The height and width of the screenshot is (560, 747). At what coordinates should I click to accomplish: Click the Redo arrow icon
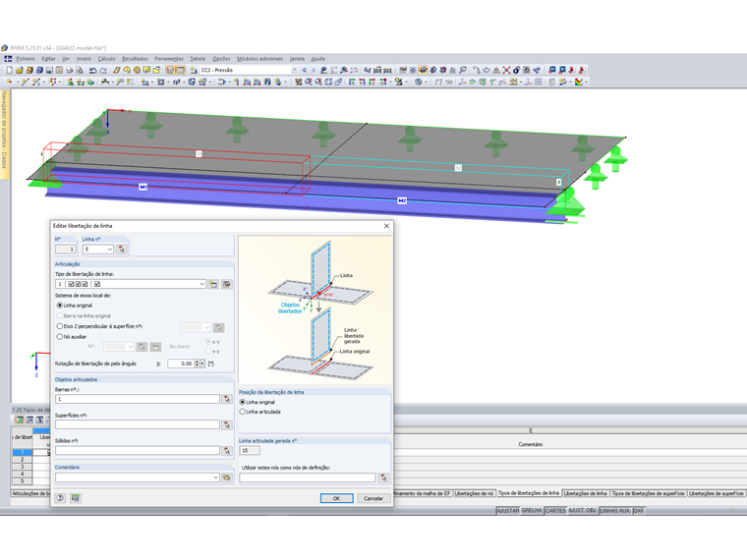pos(103,70)
